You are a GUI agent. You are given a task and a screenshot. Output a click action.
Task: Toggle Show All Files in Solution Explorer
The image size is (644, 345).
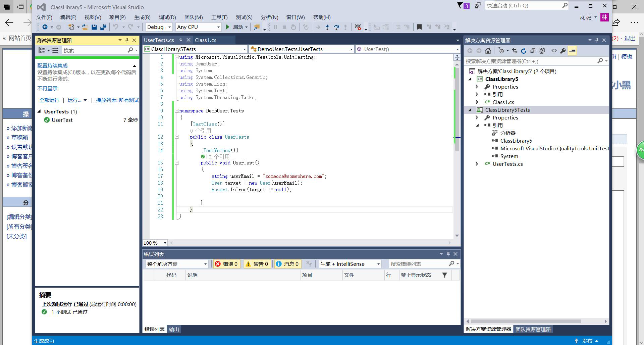click(x=542, y=51)
